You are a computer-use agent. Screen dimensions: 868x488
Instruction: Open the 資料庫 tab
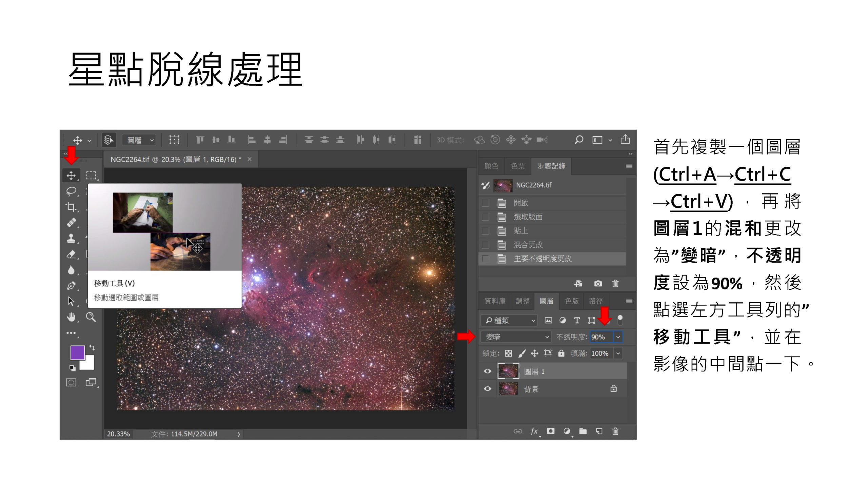click(495, 301)
